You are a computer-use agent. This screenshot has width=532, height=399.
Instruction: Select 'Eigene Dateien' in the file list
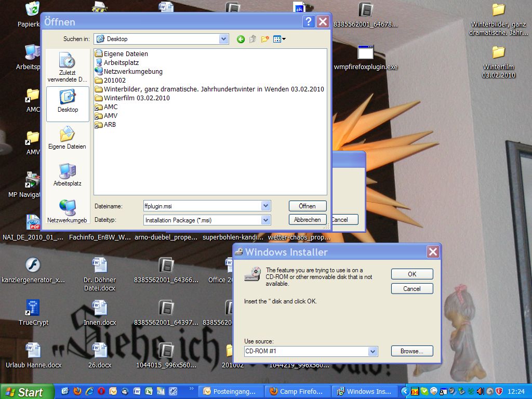tap(122, 54)
